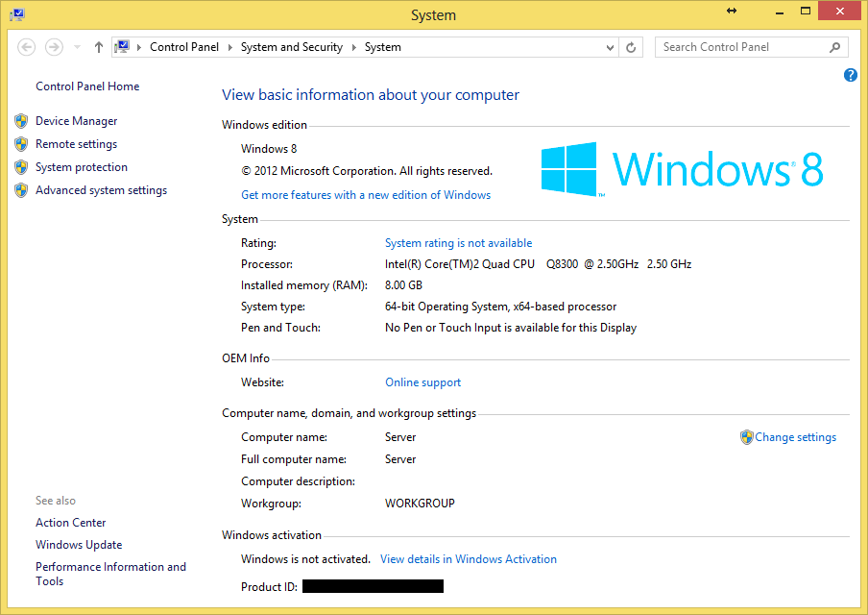
Task: Click the 8.00 GB installed memory value
Action: tap(403, 285)
